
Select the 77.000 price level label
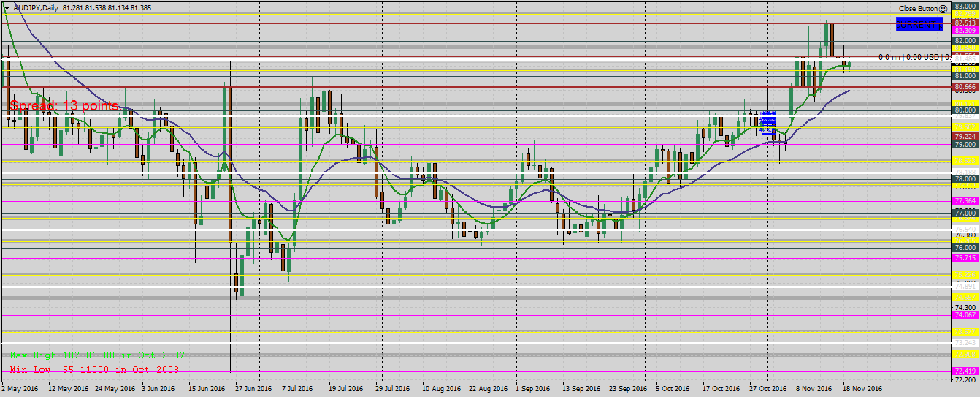(x=965, y=213)
